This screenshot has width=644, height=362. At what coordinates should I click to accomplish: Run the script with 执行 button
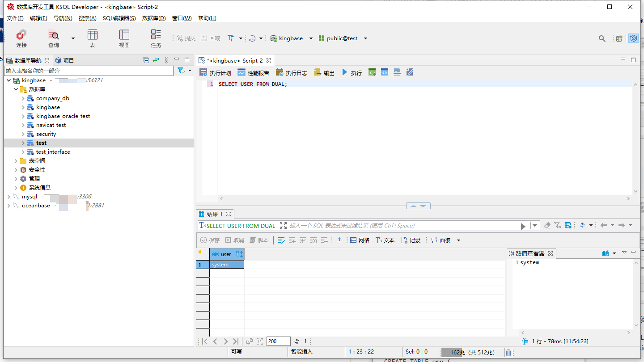pos(352,72)
